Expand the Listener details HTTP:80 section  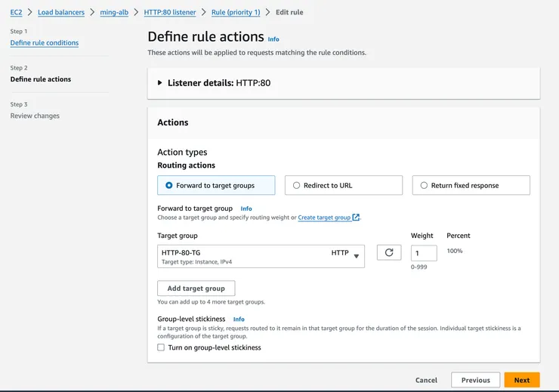[160, 83]
